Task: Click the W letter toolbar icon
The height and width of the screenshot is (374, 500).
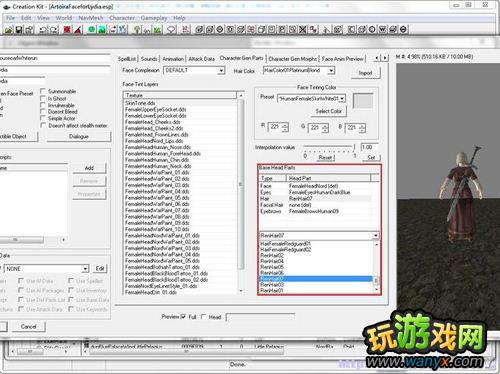Action: (383, 30)
